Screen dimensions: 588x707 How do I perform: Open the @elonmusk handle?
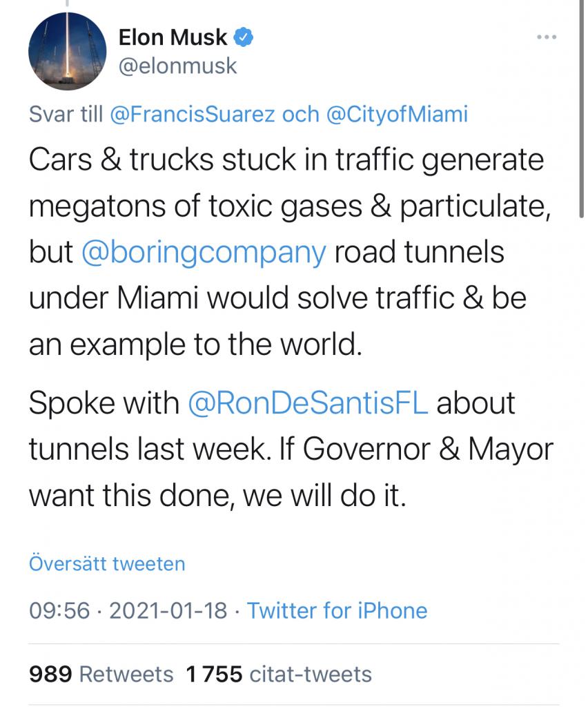[x=177, y=66]
